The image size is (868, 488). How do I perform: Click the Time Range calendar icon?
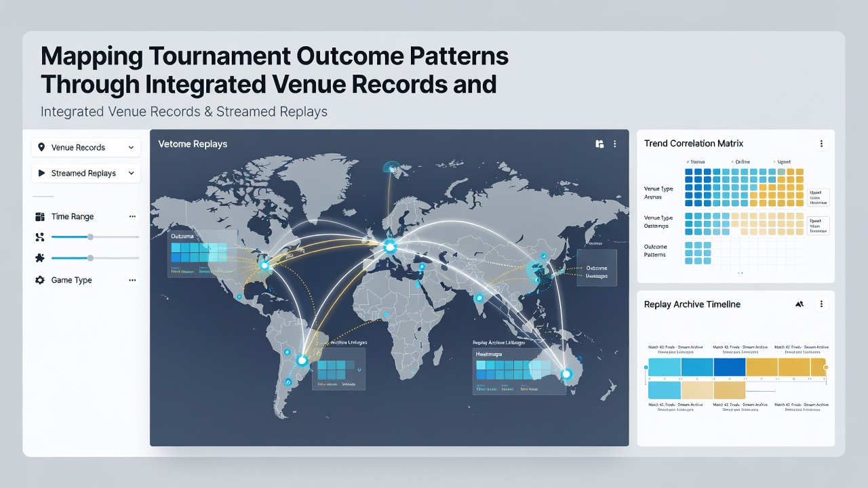pos(39,217)
